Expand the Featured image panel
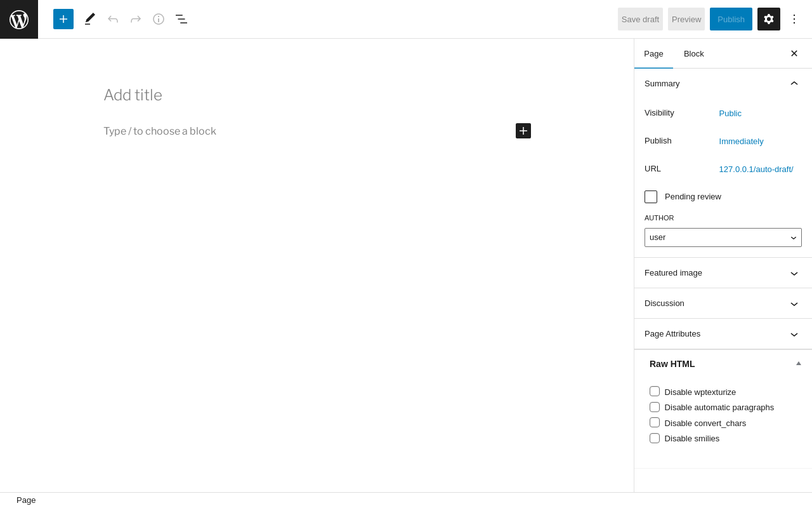 coord(723,273)
